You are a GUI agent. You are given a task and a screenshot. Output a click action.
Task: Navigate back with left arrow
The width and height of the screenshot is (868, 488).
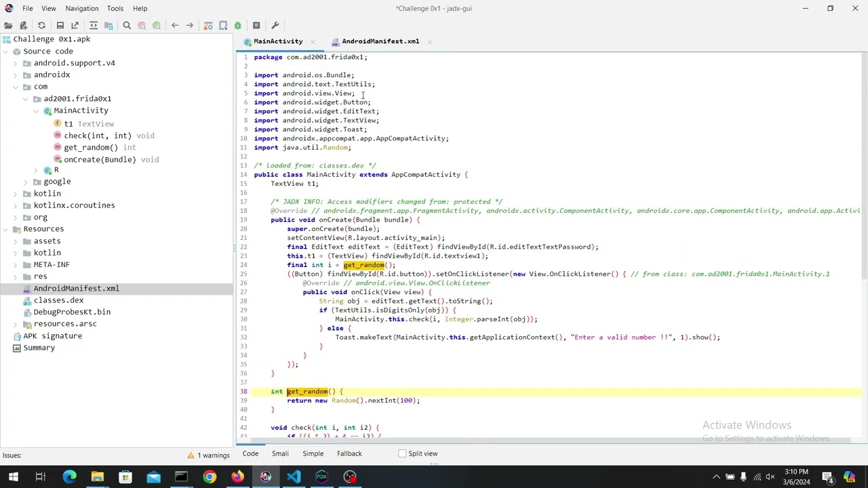175,26
